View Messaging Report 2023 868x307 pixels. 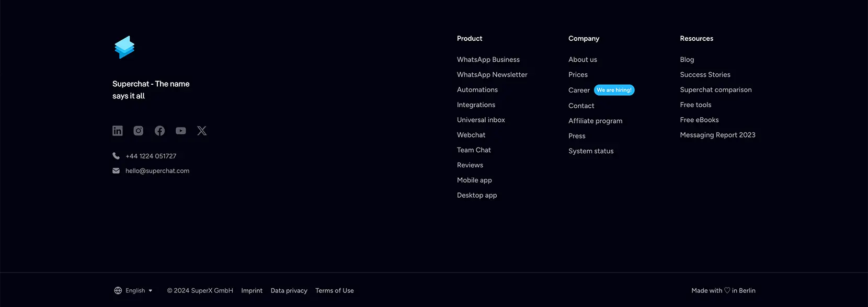[x=718, y=135]
